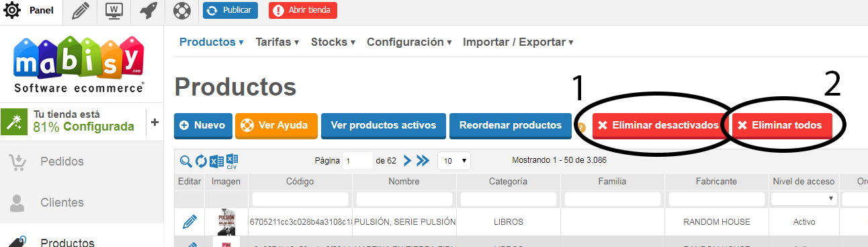Open the Tarifas menu
This screenshot has height=247, width=868.
(277, 42)
